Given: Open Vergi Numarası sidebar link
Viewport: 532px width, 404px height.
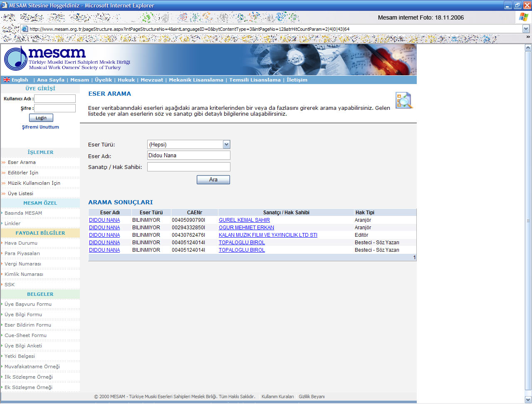Looking at the screenshot, I should click(x=23, y=264).
